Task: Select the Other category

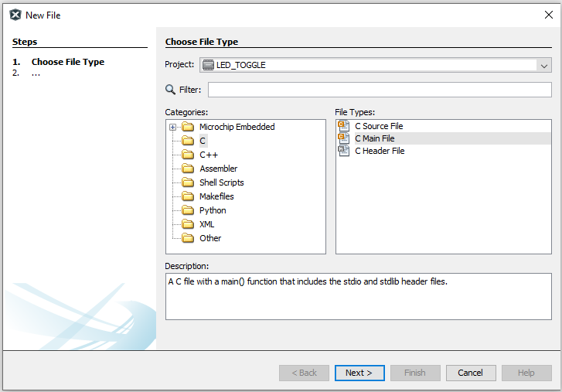Action: 210,239
